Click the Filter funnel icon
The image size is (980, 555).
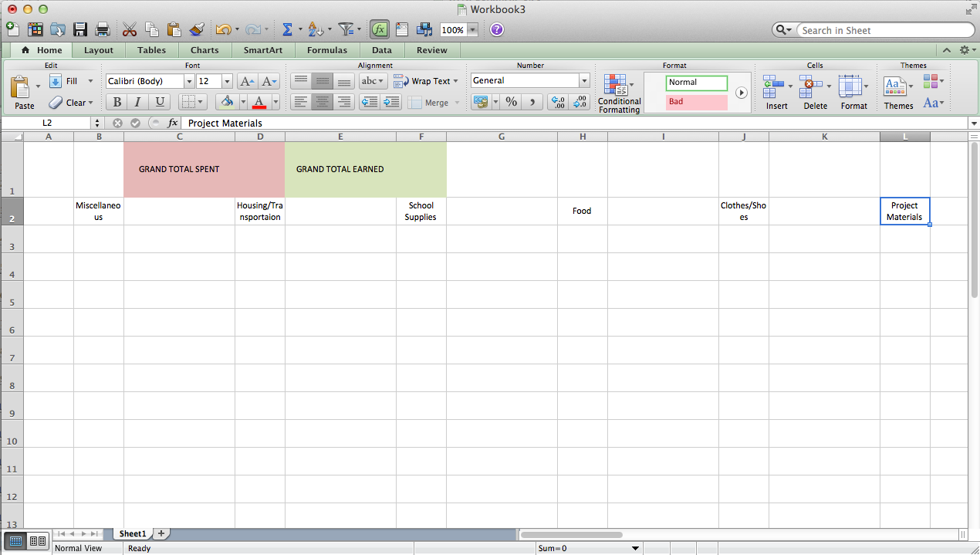point(346,29)
